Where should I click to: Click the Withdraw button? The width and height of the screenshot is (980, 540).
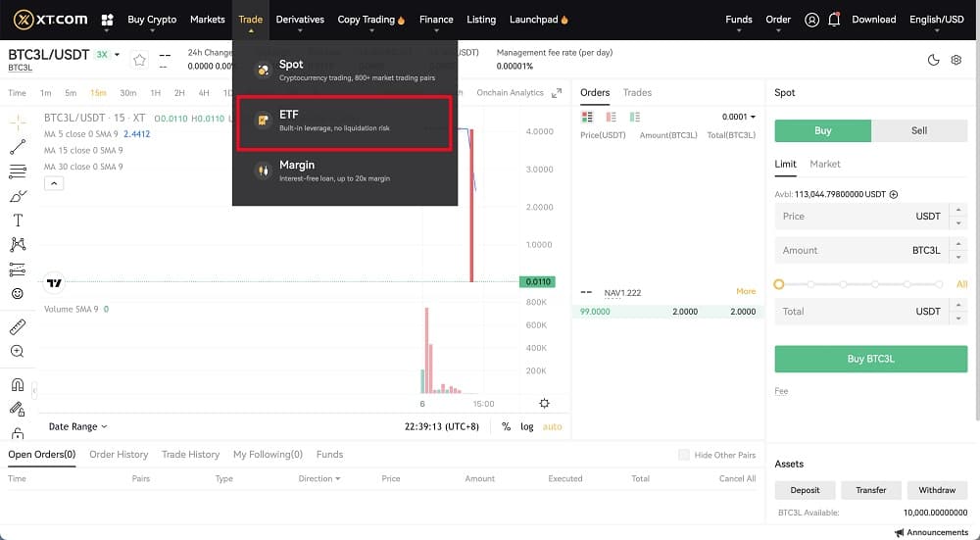click(937, 490)
